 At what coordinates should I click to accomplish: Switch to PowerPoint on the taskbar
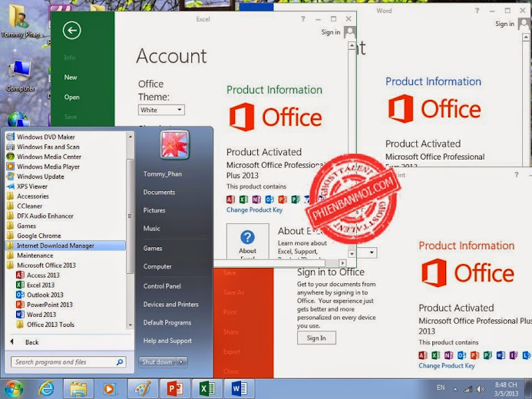pyautogui.click(x=175, y=388)
